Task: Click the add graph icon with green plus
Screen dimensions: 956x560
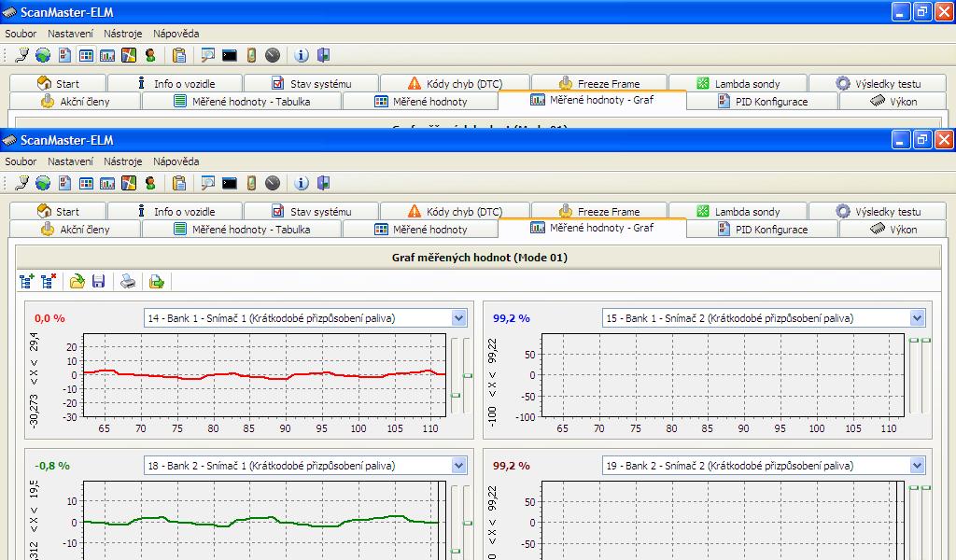Action: [x=27, y=281]
